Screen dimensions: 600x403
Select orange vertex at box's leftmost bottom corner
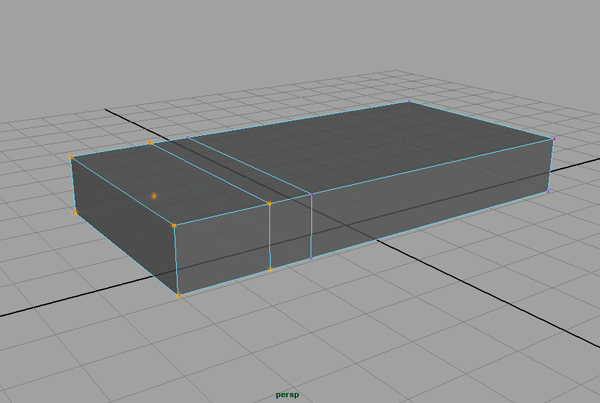75,213
